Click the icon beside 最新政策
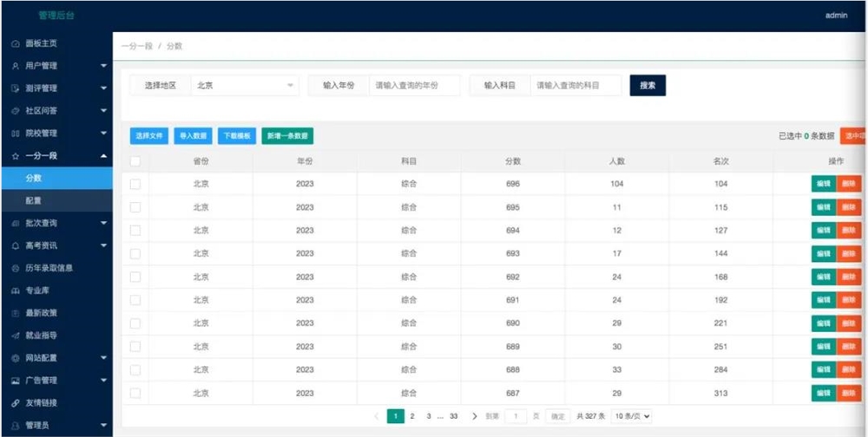 click(x=16, y=313)
